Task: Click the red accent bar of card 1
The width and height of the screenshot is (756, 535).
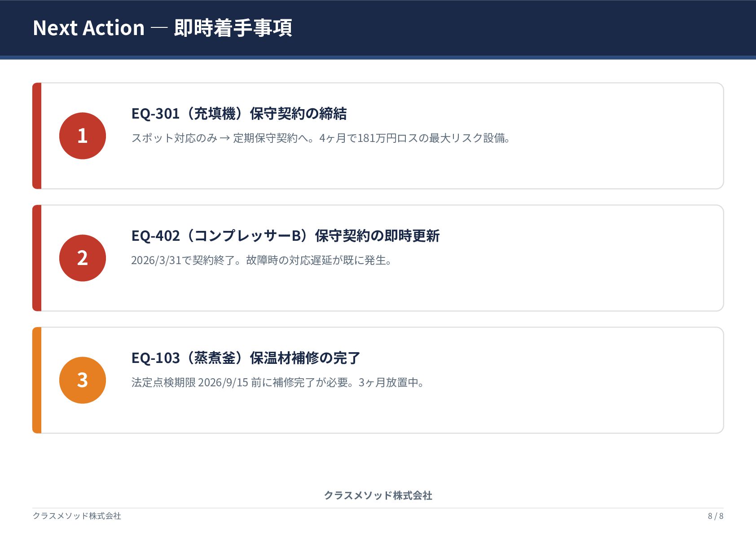Action: click(x=37, y=136)
